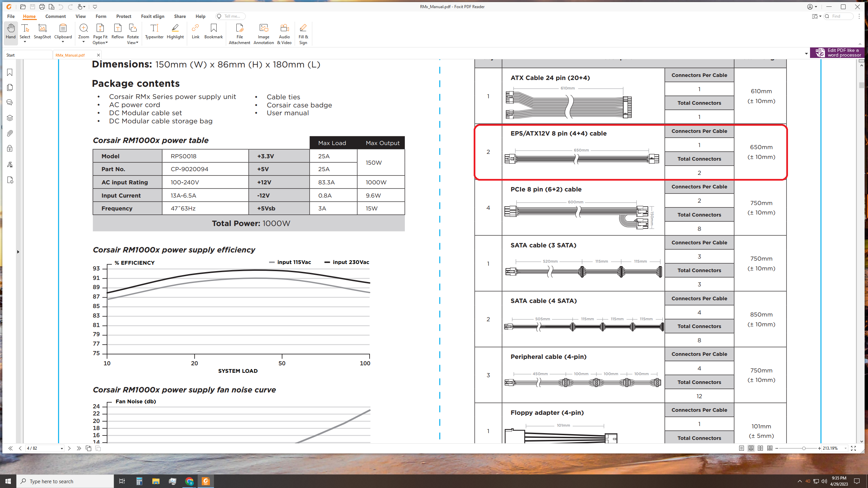
Task: Open Chrome from the taskbar
Action: pos(189,481)
